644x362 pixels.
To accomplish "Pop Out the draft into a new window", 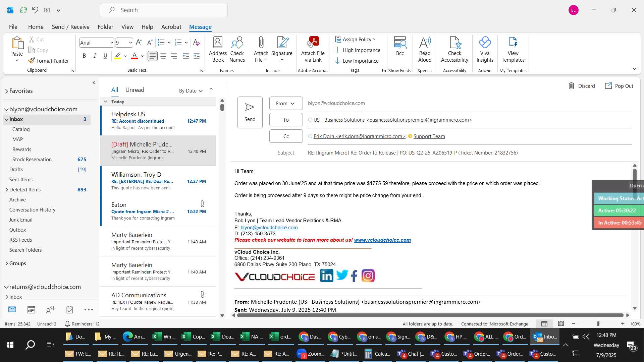I will click(619, 86).
